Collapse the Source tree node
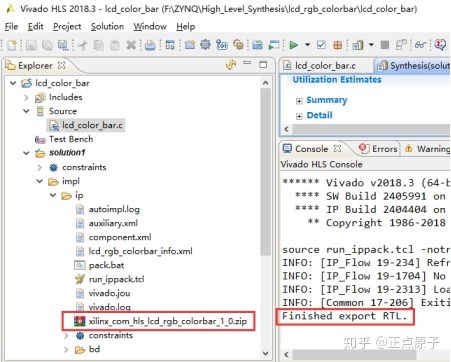 (x=26, y=111)
